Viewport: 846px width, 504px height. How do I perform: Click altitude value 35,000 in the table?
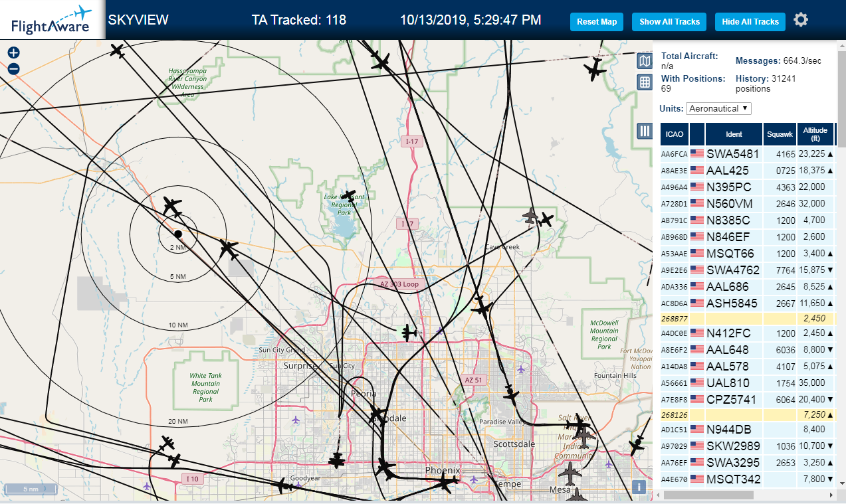[x=811, y=383]
